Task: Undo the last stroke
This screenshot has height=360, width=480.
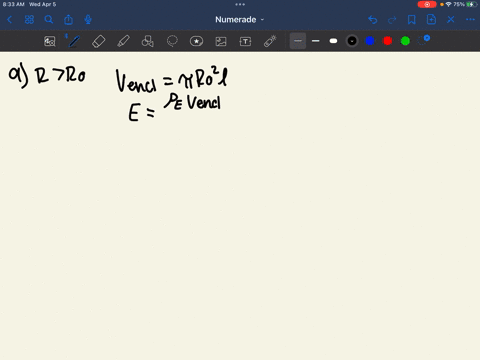Action: 373,20
